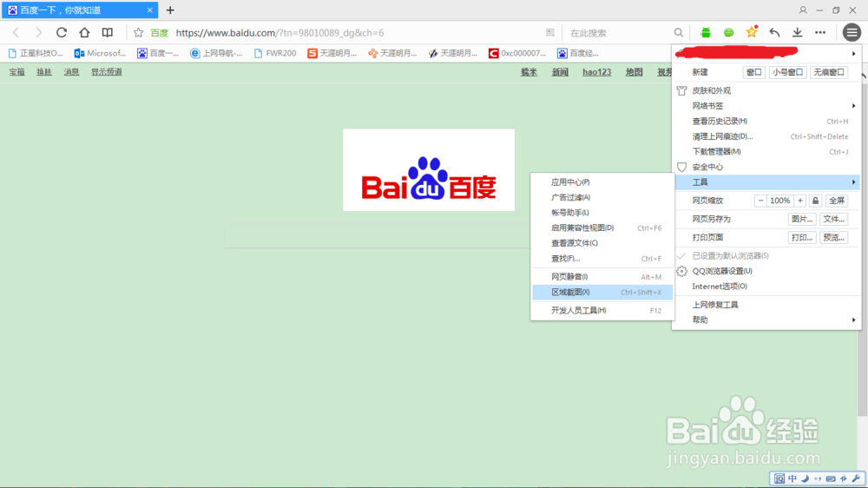Viewport: 868px width, 488px height.
Task: Expand the 帮助 submenu
Action: tap(766, 320)
